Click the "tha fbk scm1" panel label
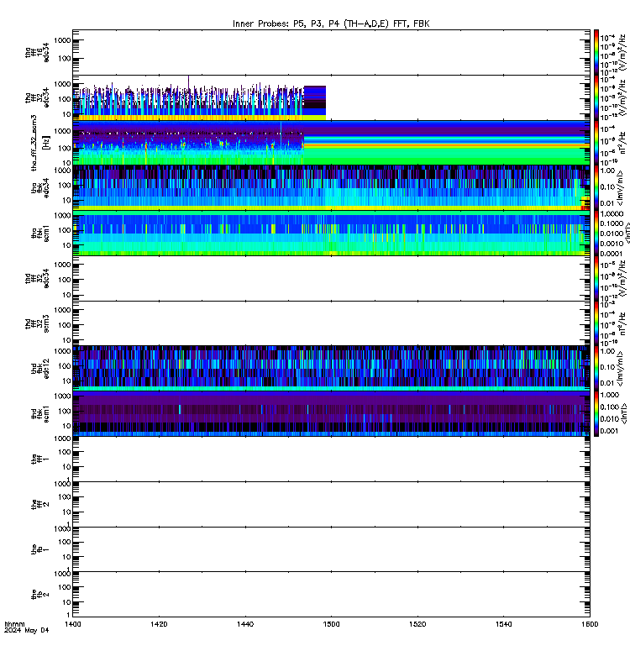The width and height of the screenshot is (630, 672). 40,234
